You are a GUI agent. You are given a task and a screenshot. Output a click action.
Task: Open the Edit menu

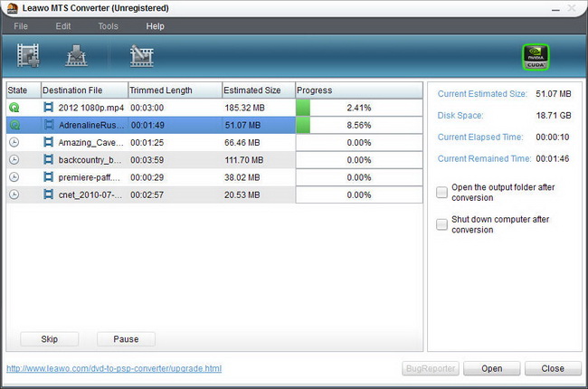(63, 26)
